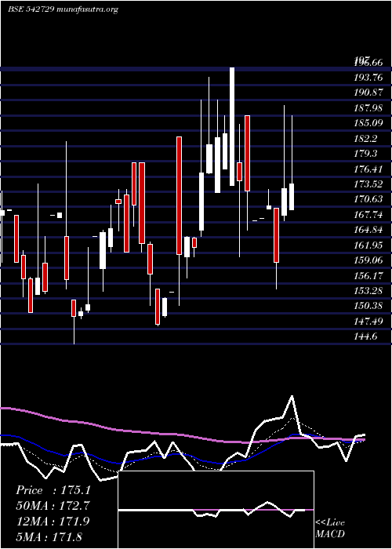
Task: Select the 185.09 price axis label
Action: pos(368,123)
